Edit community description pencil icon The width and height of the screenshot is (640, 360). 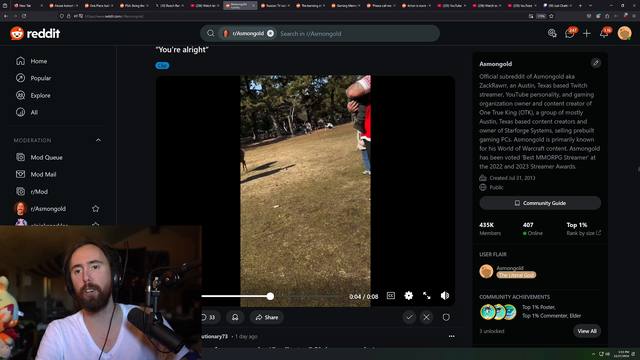pyautogui.click(x=596, y=63)
